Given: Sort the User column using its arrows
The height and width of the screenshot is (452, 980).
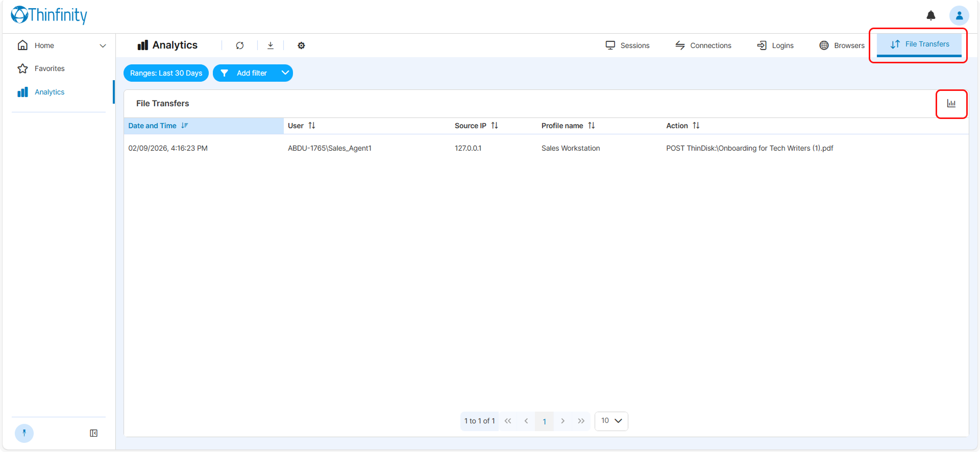Looking at the screenshot, I should (x=312, y=126).
